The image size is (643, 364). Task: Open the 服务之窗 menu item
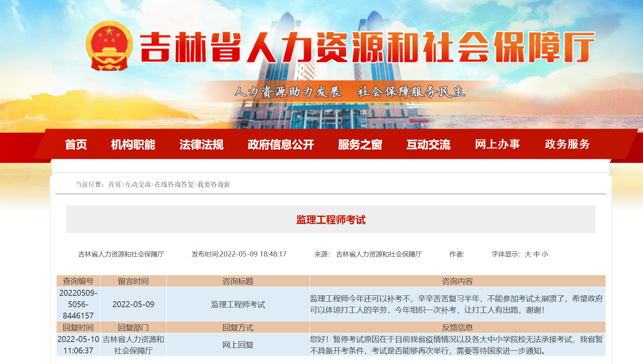pos(360,145)
